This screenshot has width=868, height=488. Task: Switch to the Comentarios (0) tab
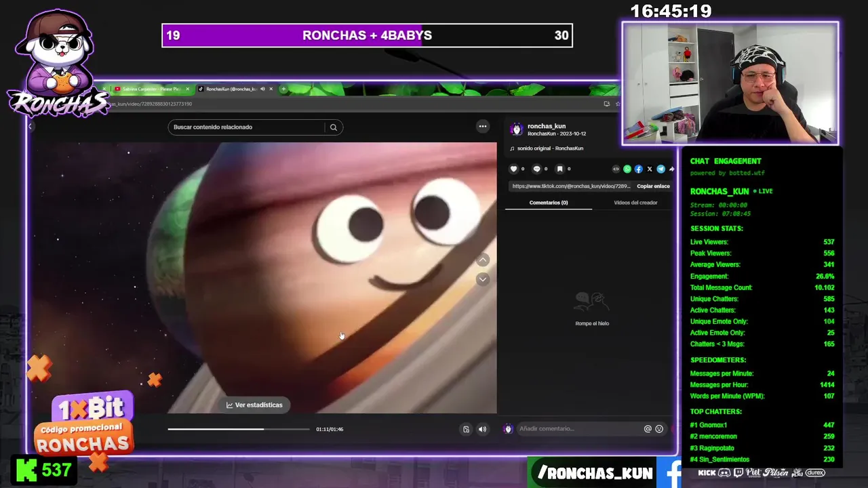[x=549, y=203]
